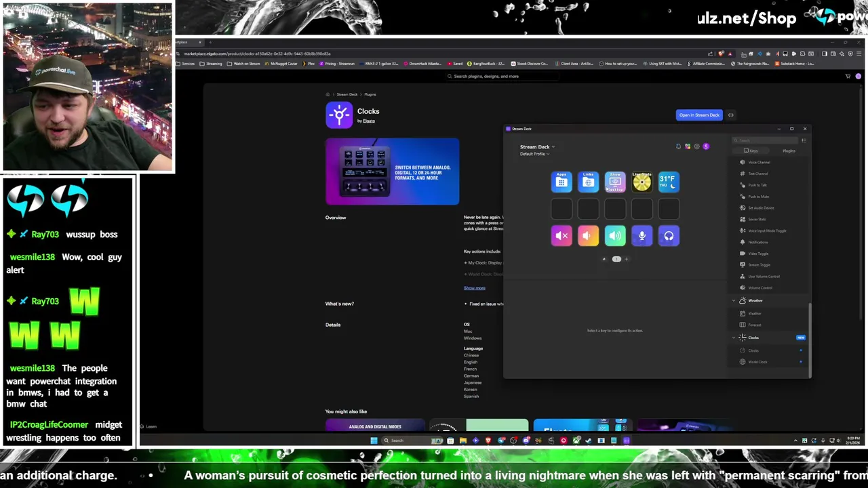This screenshot has height=488, width=868.
Task: Open the Windows Start menu
Action: (374, 441)
